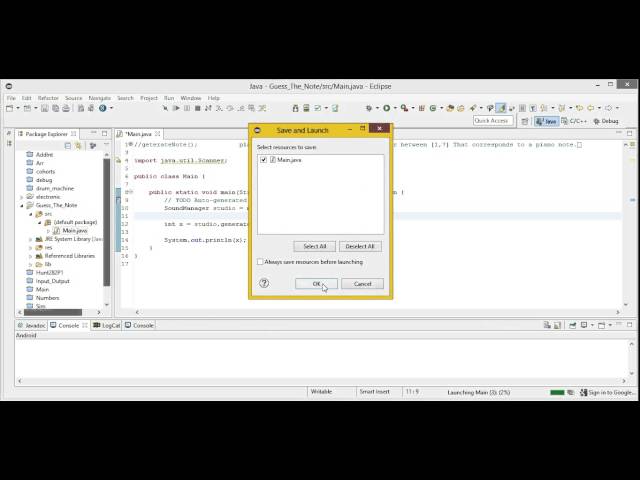Open the Debug icon dropdown arrow

tap(377, 108)
